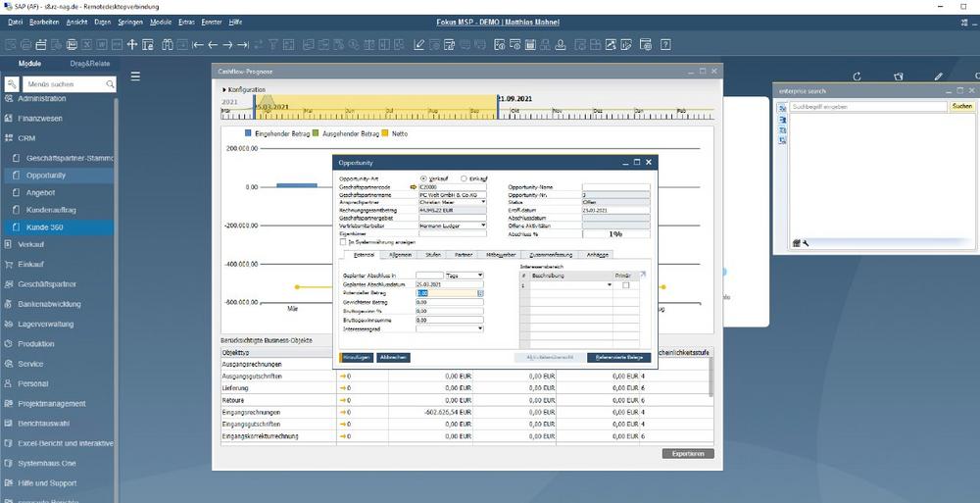Click the orange arrow in Lieferung row
980x503 pixels.
tap(342, 388)
